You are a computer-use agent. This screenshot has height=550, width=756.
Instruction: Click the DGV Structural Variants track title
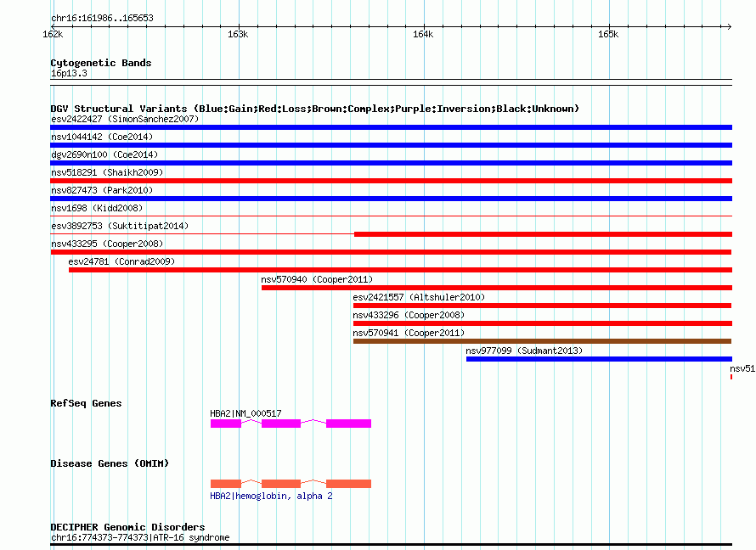314,109
